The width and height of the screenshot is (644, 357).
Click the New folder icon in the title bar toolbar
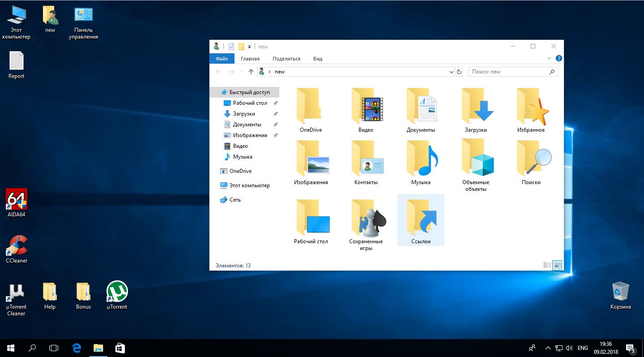(x=241, y=47)
